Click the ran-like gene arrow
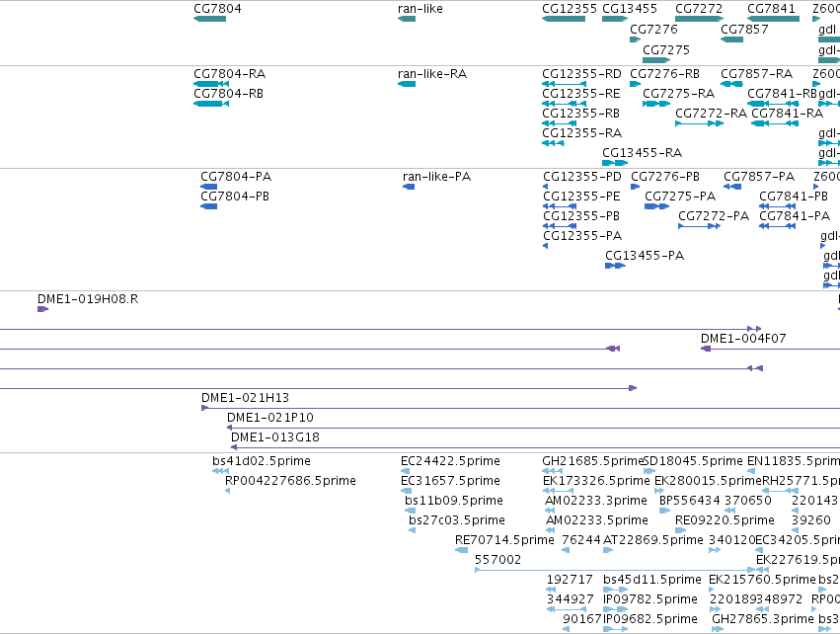Image resolution: width=840 pixels, height=634 pixels. pyautogui.click(x=407, y=19)
